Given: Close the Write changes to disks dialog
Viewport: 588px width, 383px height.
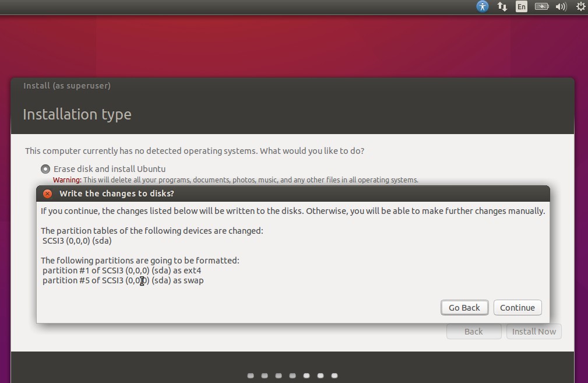Looking at the screenshot, I should pyautogui.click(x=47, y=194).
